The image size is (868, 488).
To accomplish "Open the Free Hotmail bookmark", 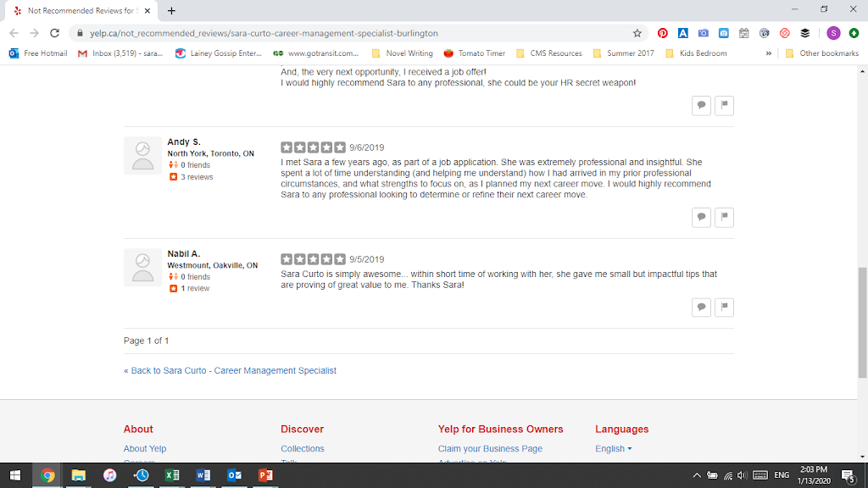I will pos(38,53).
